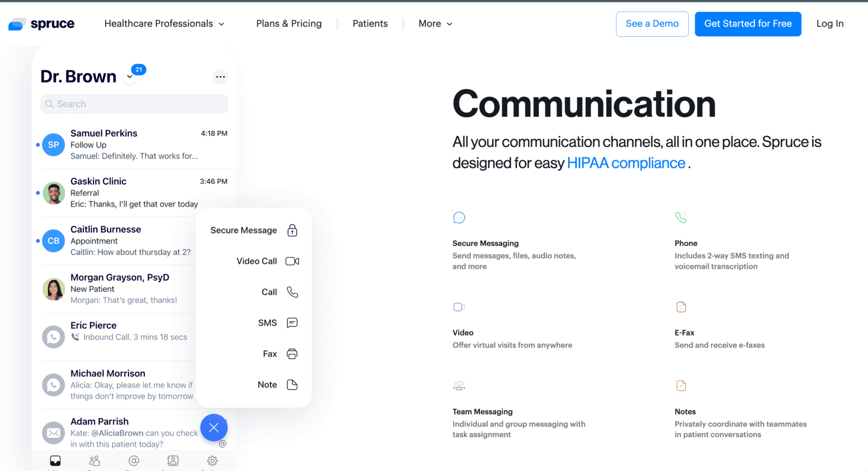Click the Video Call camera icon

tap(292, 261)
